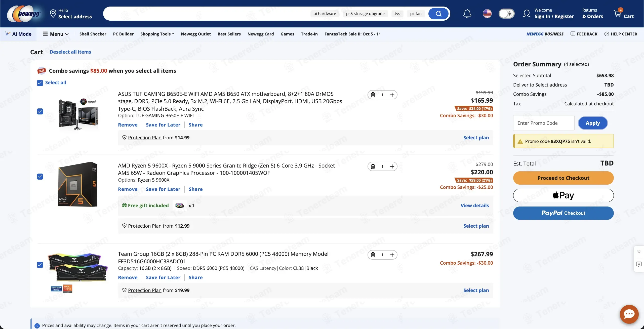Apply the promo code

(593, 123)
